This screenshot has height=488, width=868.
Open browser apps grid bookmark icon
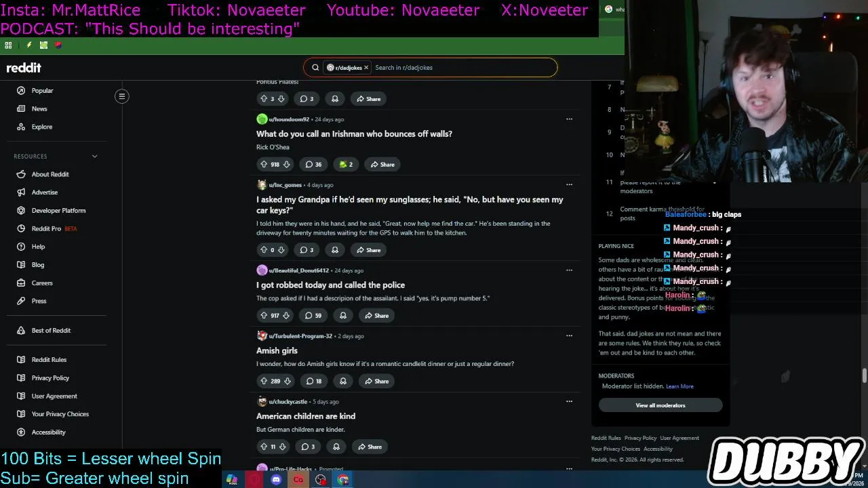pyautogui.click(x=8, y=45)
